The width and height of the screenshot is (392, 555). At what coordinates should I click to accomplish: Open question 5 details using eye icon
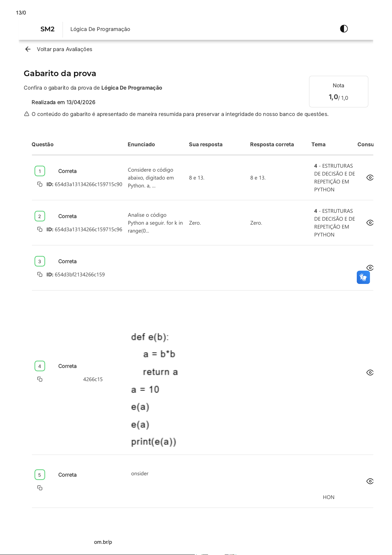tap(370, 481)
